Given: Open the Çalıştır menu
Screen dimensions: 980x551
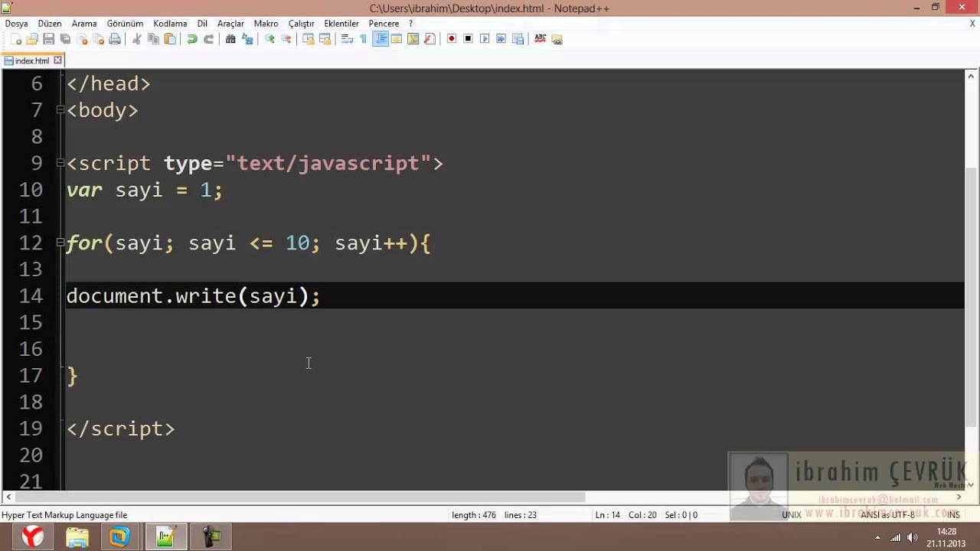Looking at the screenshot, I should [x=301, y=24].
